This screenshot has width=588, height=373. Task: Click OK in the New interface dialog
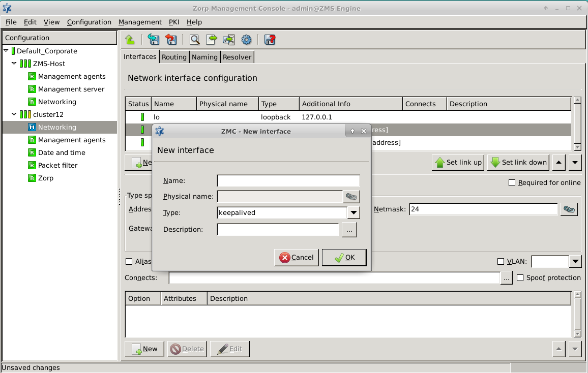(344, 258)
